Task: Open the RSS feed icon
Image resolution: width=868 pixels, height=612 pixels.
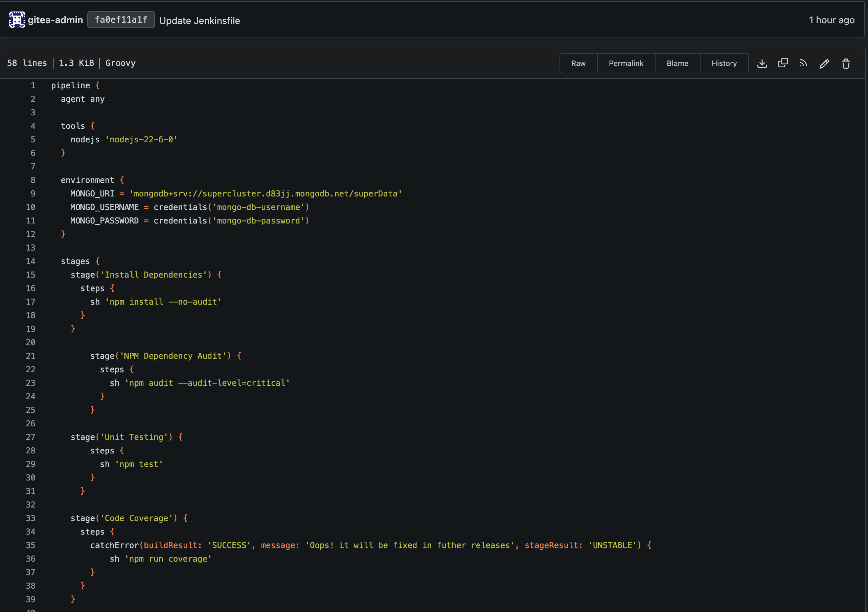Action: [x=803, y=63]
